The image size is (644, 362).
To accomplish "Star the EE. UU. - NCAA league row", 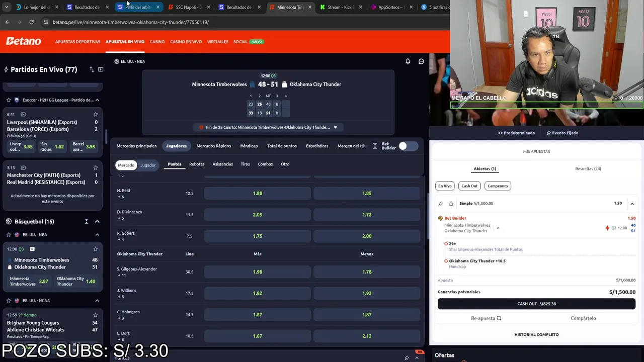I will [9, 301].
